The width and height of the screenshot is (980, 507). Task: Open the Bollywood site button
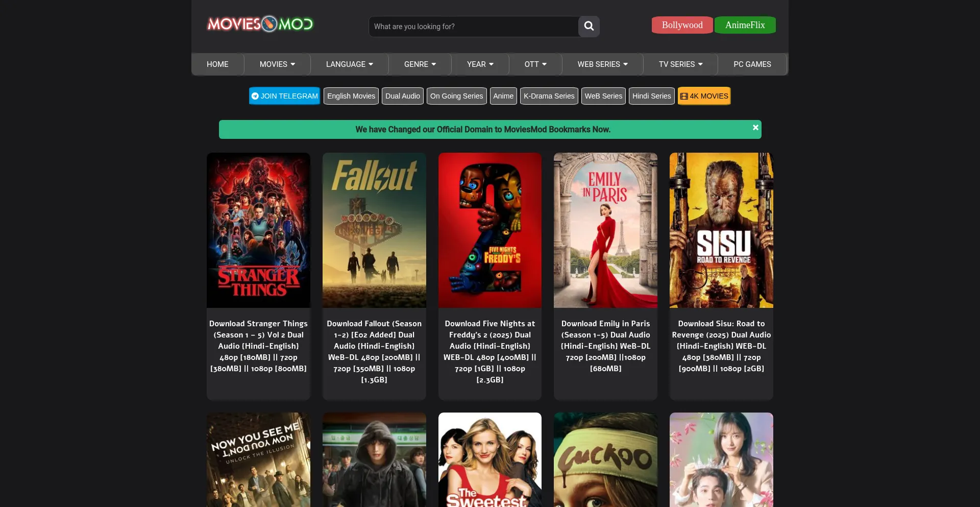pos(682,25)
